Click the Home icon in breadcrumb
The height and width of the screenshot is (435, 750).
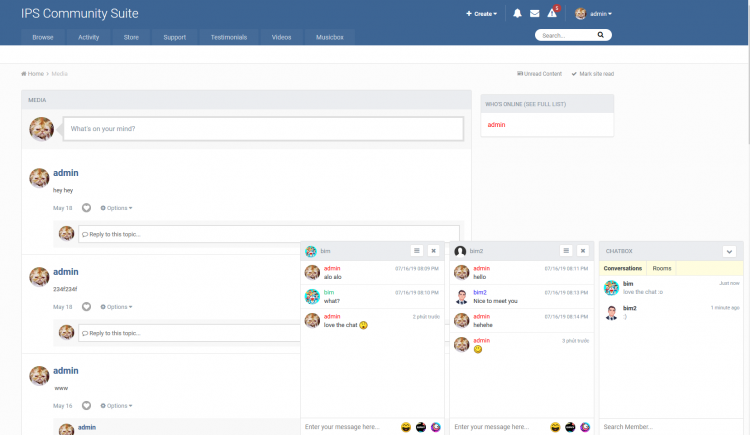(24, 74)
